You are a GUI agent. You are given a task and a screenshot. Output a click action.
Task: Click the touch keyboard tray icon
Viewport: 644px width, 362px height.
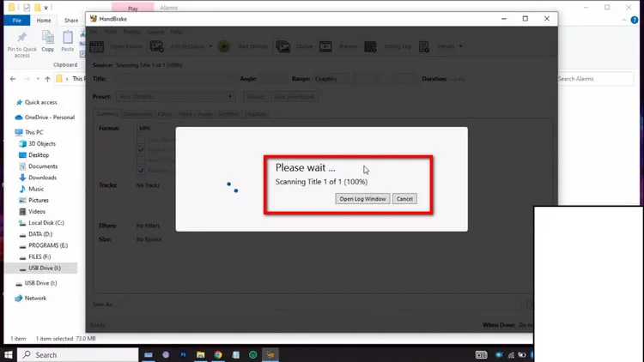[x=482, y=354]
